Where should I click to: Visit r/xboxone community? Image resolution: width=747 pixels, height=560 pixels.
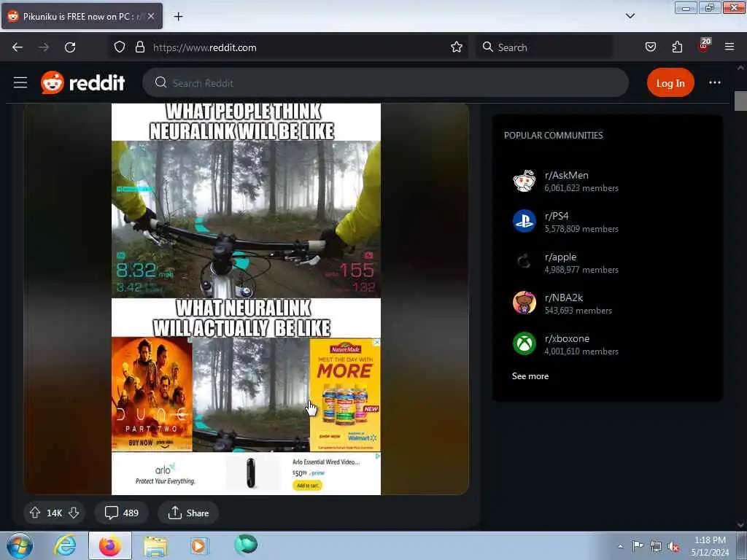[567, 338]
